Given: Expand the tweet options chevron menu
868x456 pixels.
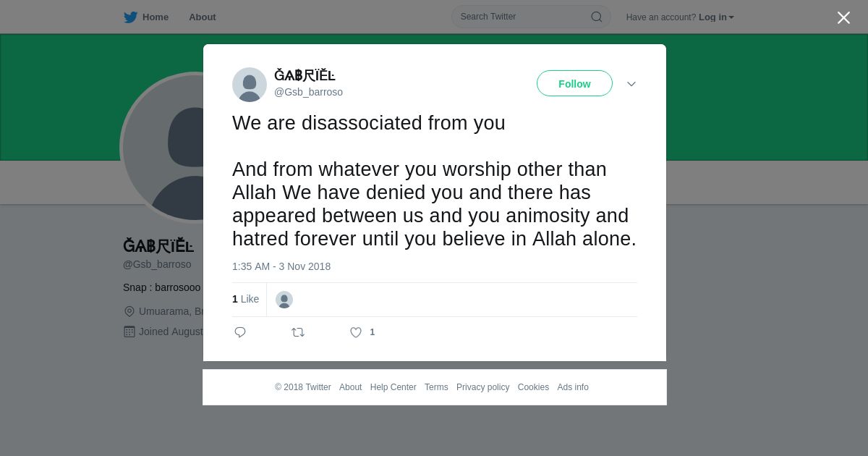Looking at the screenshot, I should click(631, 84).
